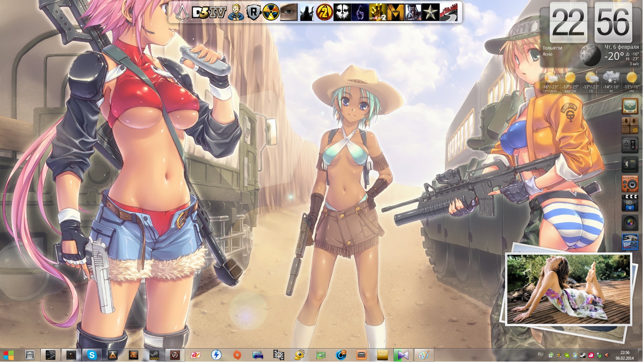644x363 pixels.
Task: Open the D3 Diablo III shortcut
Action: click(200, 13)
